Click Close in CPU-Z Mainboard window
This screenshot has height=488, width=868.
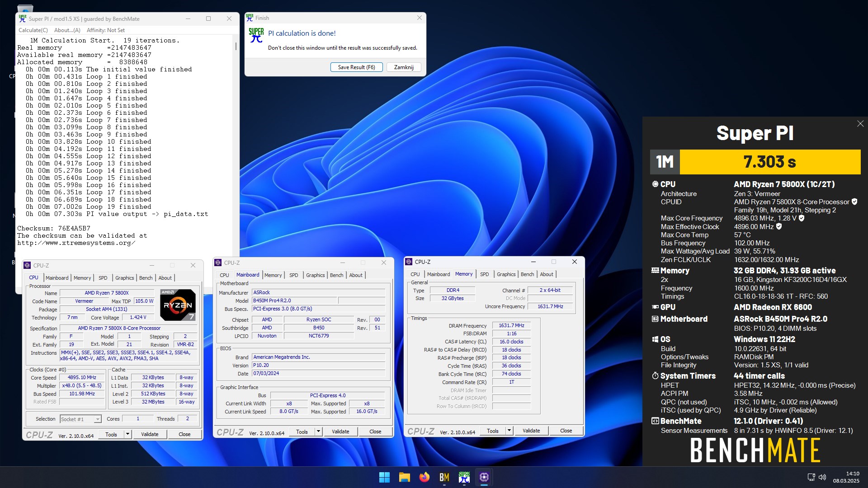click(x=375, y=432)
